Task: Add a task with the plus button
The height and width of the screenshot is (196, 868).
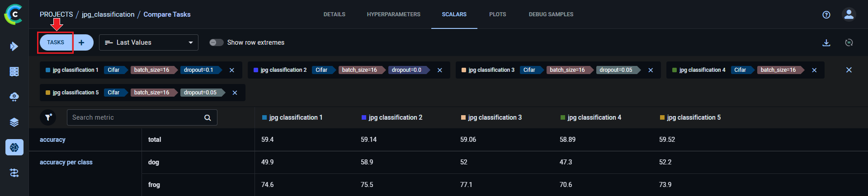Action: click(x=82, y=42)
